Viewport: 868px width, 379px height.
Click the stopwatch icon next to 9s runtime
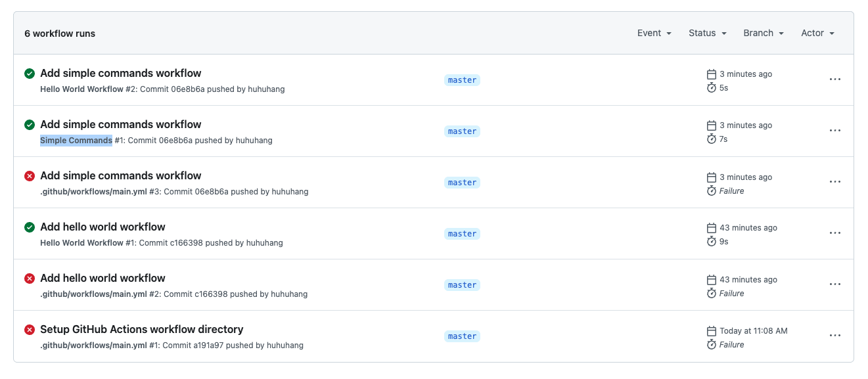(711, 241)
